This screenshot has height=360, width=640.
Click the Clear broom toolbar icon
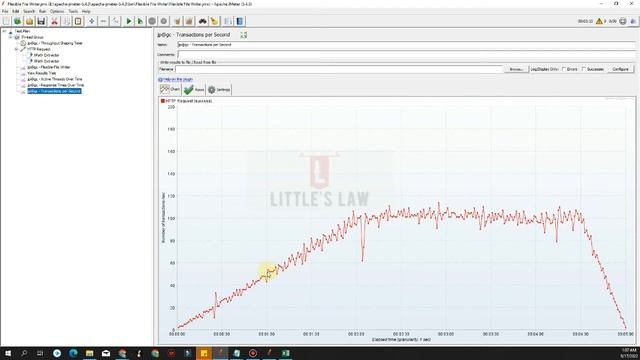pyautogui.click(x=177, y=21)
